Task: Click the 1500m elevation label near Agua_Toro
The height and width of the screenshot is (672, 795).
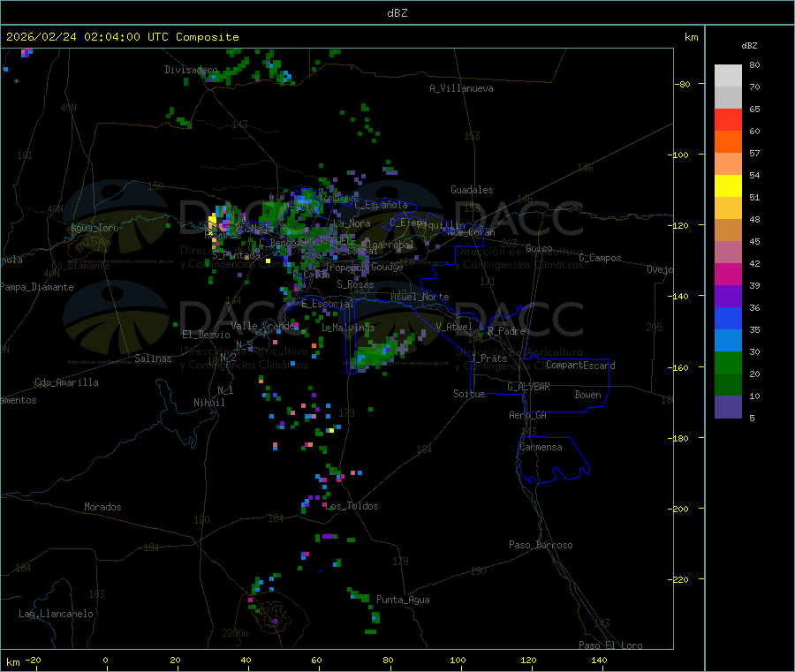Action: click(x=98, y=242)
